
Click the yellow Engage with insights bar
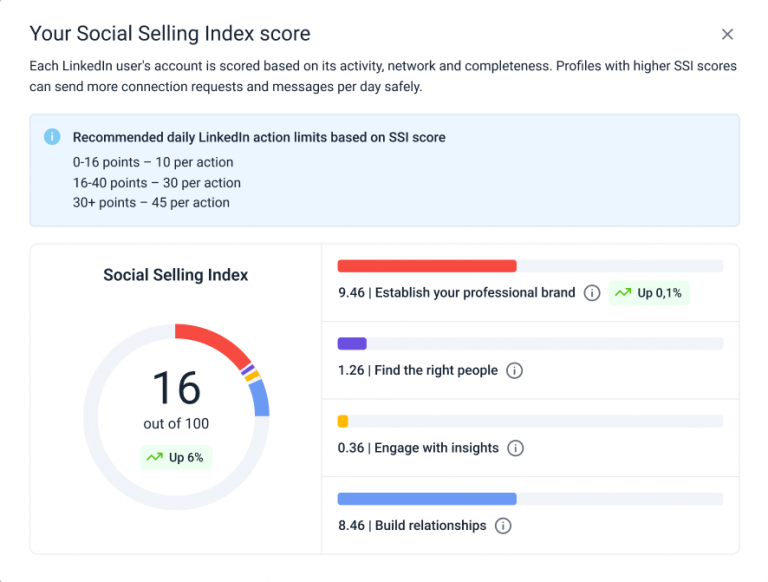point(343,421)
